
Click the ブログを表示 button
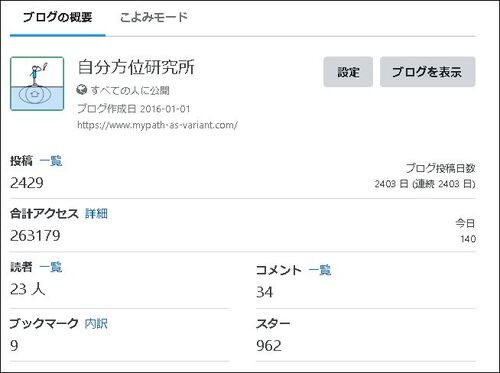click(x=428, y=72)
